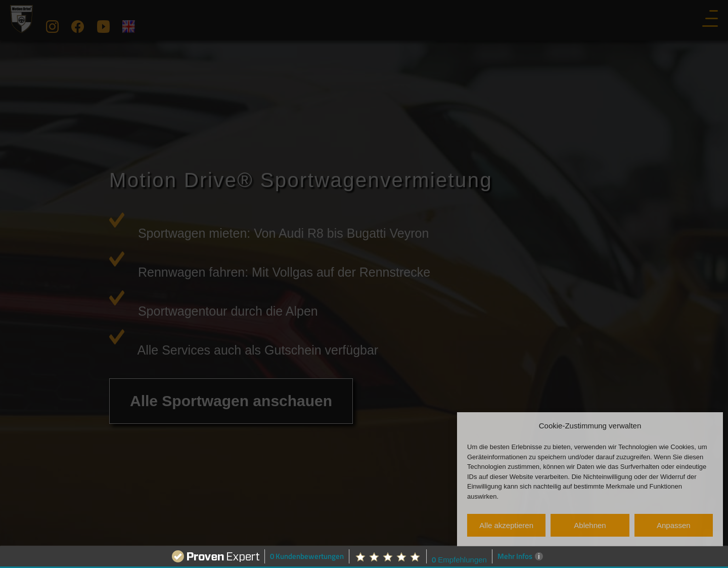Click the Cookie-Zustimmung verwalten title

[x=590, y=426]
